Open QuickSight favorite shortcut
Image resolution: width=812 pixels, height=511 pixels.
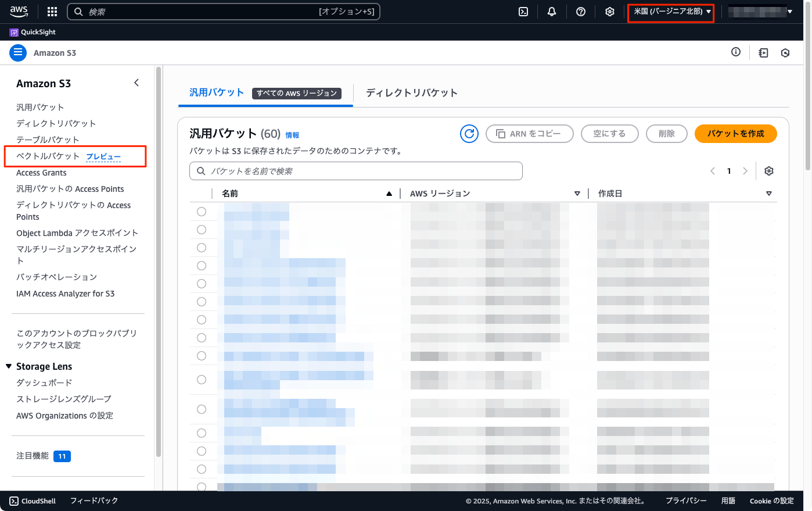(33, 32)
